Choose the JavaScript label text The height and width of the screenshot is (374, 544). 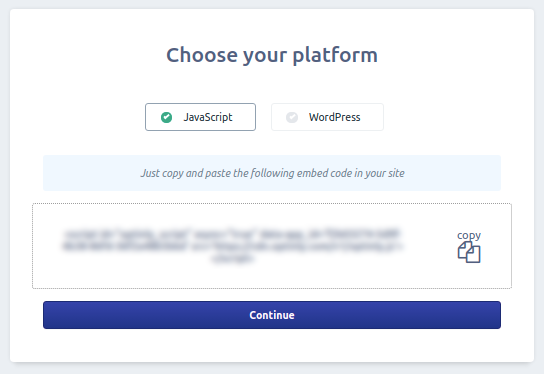(x=208, y=117)
